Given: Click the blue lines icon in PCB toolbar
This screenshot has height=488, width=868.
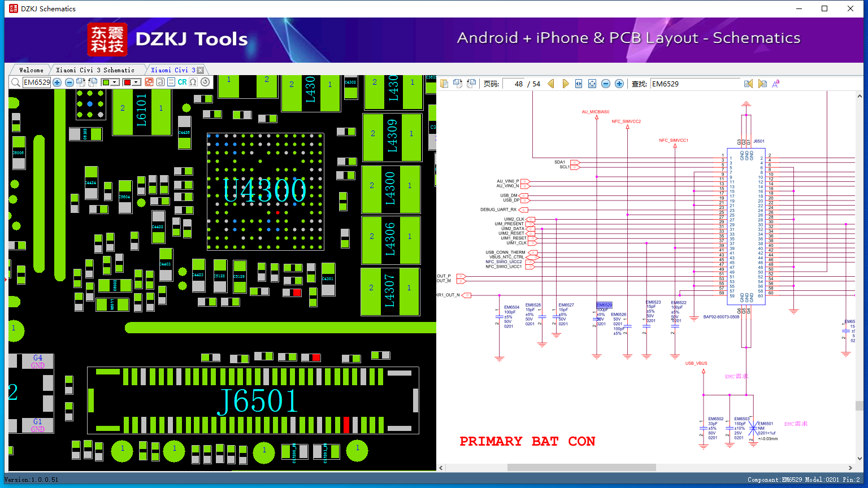Looking at the screenshot, I should (171, 82).
